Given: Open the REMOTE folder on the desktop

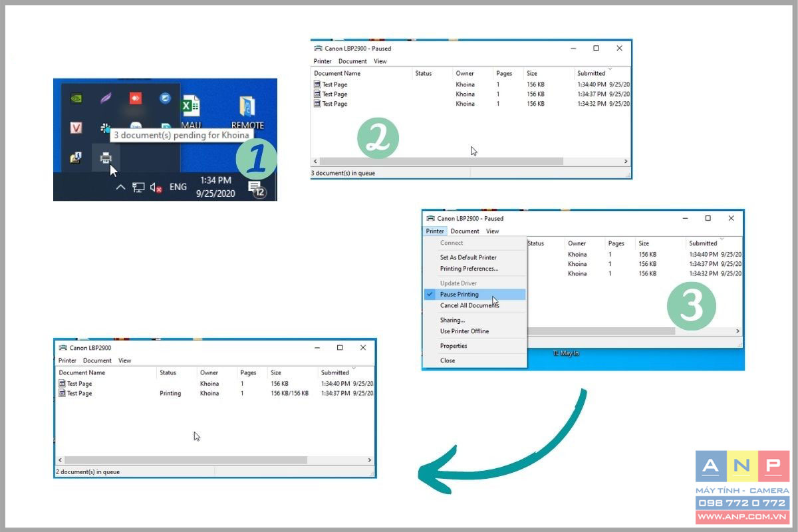Looking at the screenshot, I should (247, 112).
